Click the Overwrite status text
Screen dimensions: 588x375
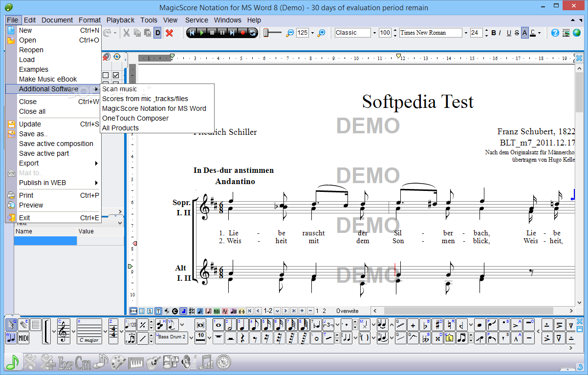point(347,311)
